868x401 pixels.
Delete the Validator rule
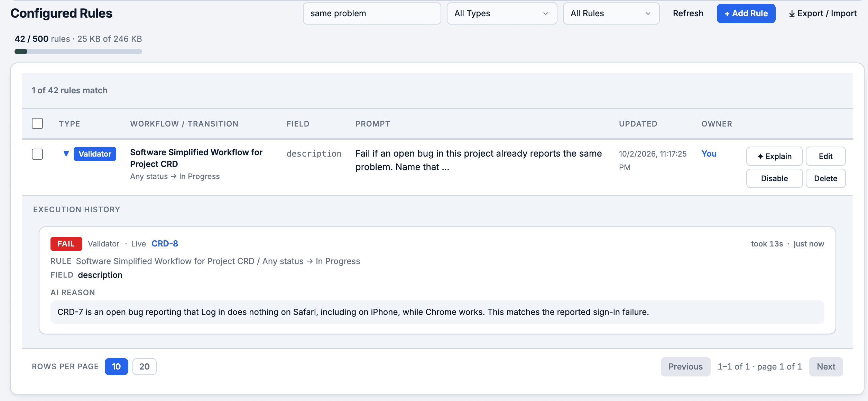pyautogui.click(x=825, y=178)
